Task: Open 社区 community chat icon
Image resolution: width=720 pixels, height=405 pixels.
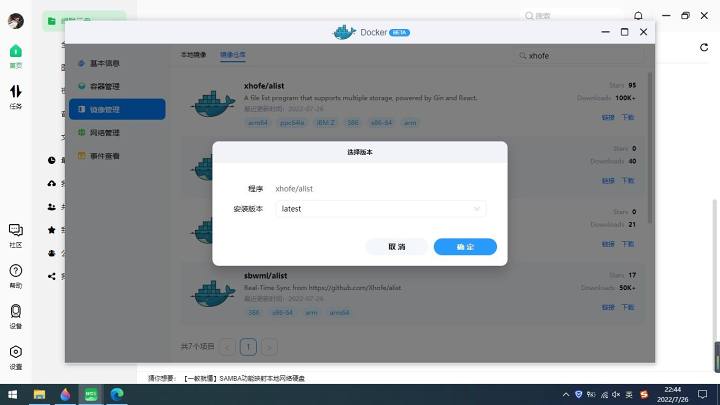Action: (16, 236)
